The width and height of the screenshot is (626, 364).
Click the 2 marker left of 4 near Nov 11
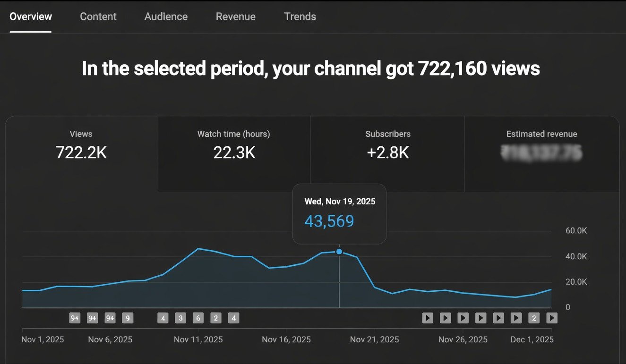[216, 318]
